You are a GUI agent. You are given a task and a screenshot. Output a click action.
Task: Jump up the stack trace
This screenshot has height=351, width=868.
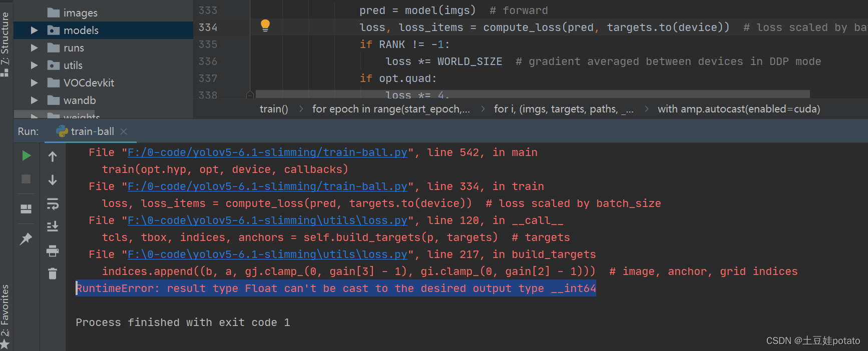pyautogui.click(x=53, y=156)
